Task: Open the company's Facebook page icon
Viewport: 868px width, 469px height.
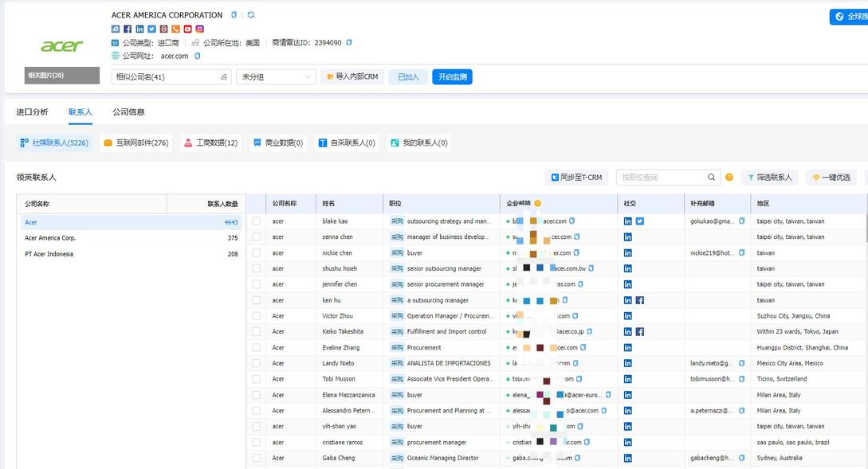Action: click(x=128, y=29)
